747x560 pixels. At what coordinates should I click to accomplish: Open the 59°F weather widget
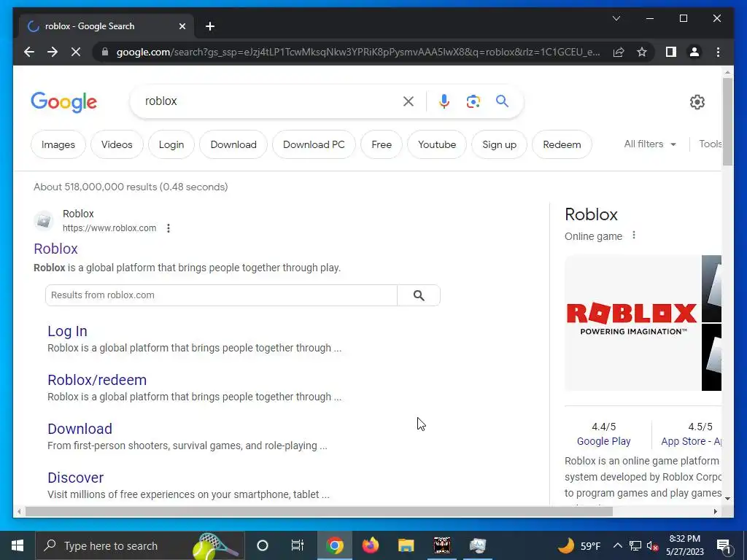coord(579,545)
